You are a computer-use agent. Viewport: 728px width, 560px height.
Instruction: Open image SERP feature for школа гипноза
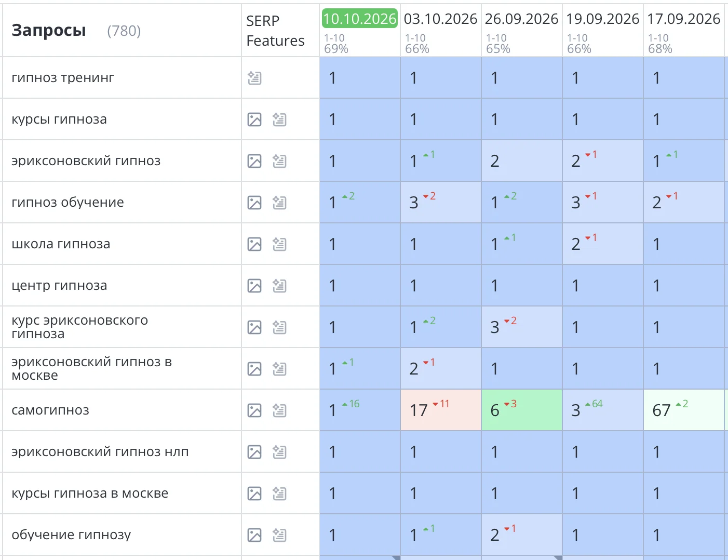click(x=254, y=244)
